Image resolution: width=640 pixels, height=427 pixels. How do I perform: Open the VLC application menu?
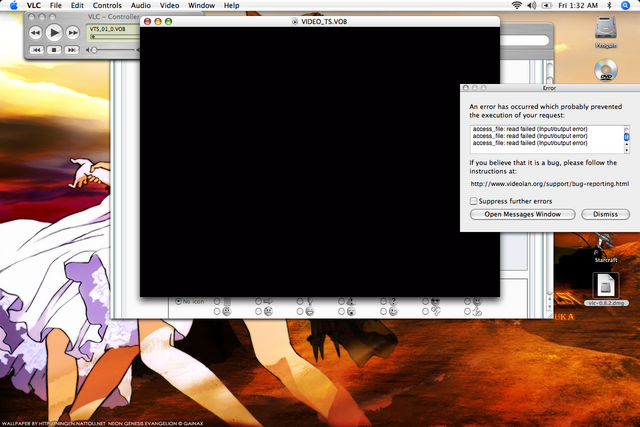pos(34,5)
